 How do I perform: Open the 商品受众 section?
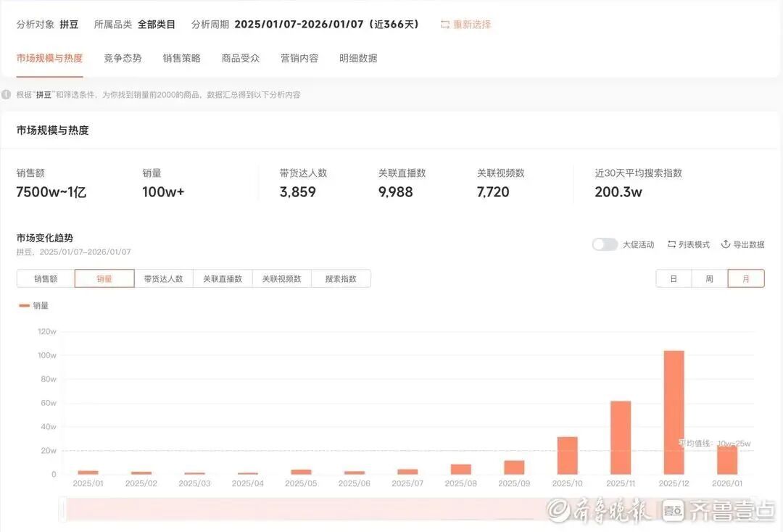click(x=240, y=58)
